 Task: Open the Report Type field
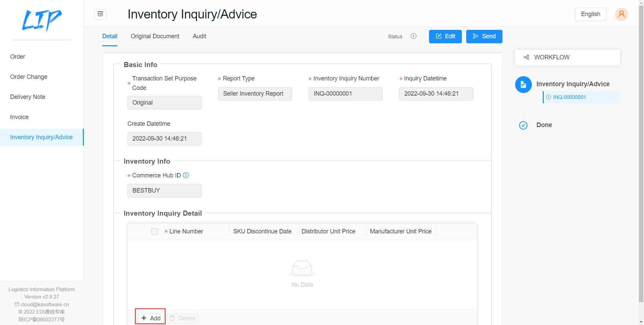click(255, 94)
